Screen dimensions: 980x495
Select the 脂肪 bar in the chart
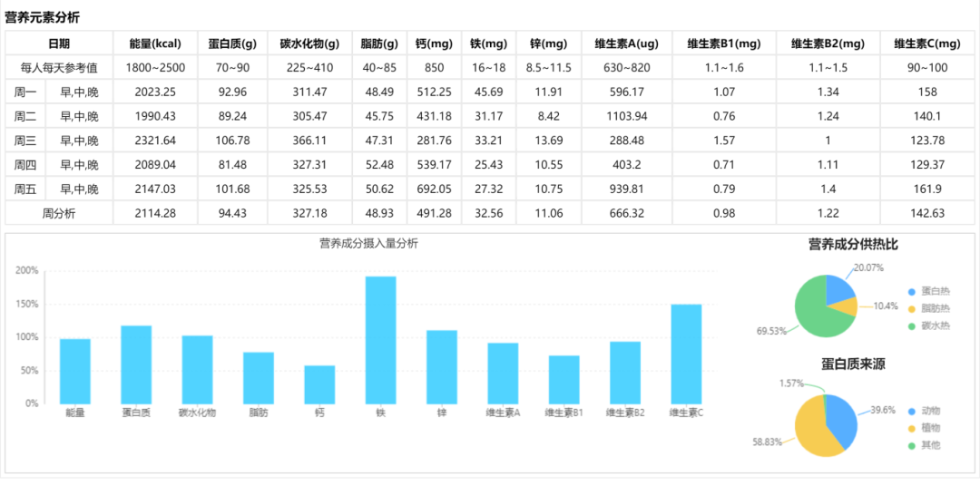click(258, 378)
